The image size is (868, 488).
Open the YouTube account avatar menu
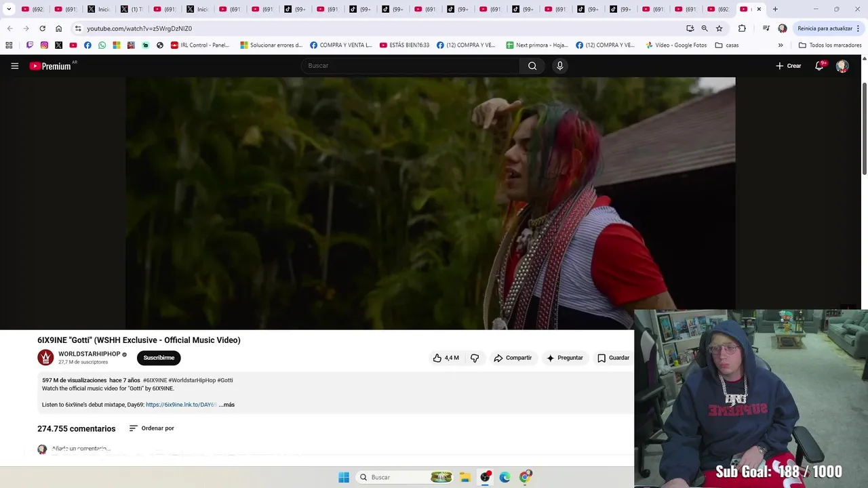pos(842,66)
